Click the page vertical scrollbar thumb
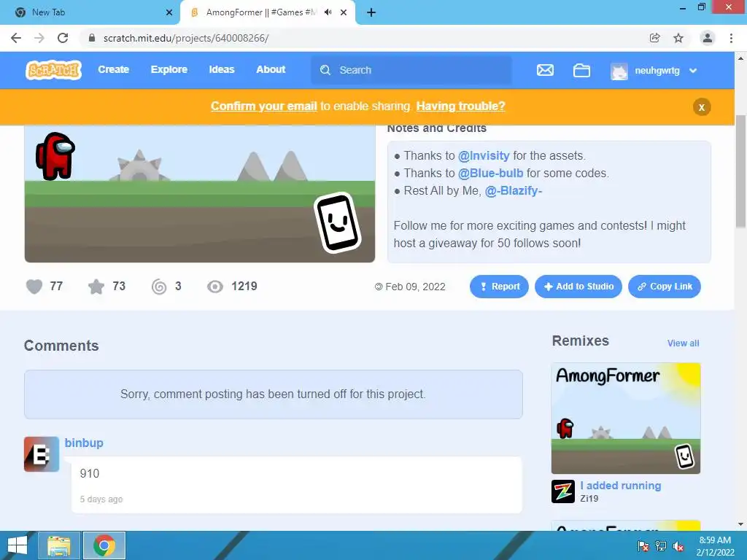 (x=741, y=171)
